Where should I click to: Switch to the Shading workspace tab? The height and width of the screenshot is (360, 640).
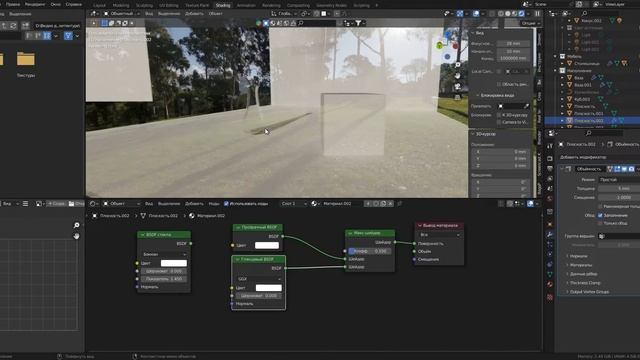223,5
